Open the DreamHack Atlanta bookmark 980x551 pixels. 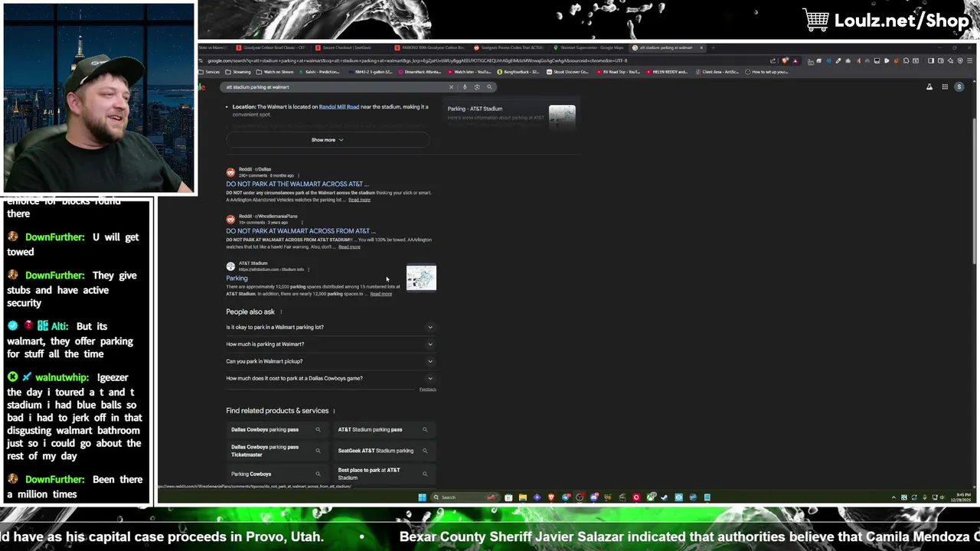(x=420, y=72)
